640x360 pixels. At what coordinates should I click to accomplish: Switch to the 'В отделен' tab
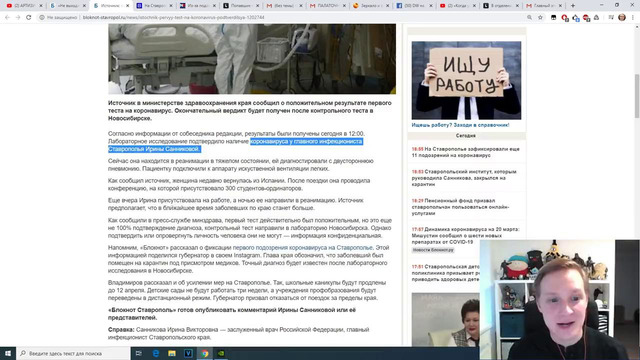pos(501,6)
